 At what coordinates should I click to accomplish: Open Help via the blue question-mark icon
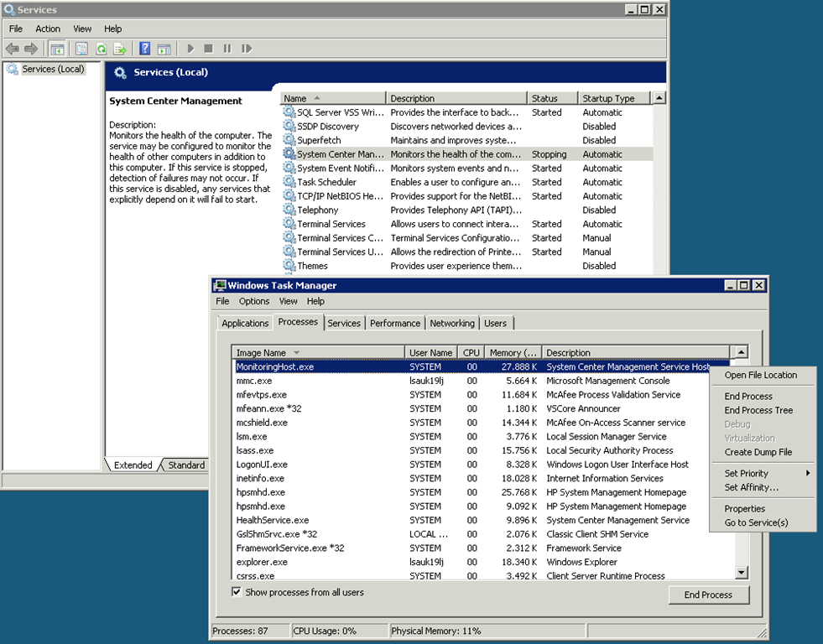145,49
